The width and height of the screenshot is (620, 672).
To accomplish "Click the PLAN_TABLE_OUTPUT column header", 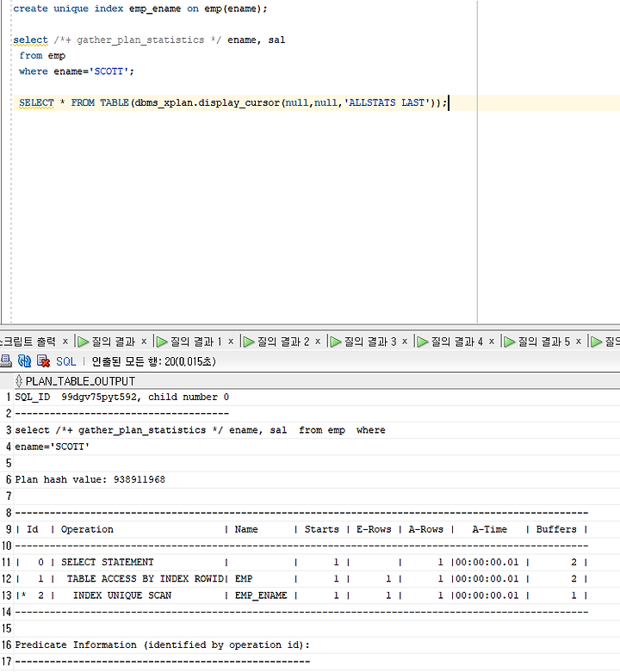I will (80, 381).
